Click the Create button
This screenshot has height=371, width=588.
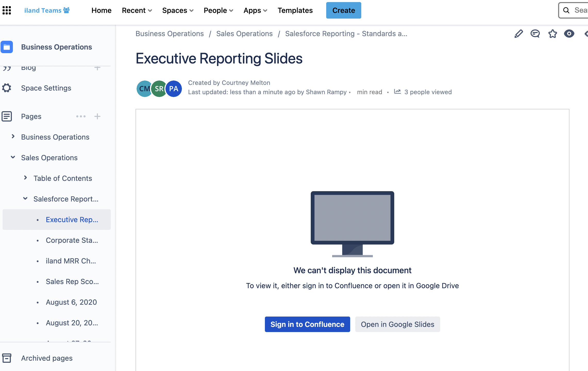(343, 10)
